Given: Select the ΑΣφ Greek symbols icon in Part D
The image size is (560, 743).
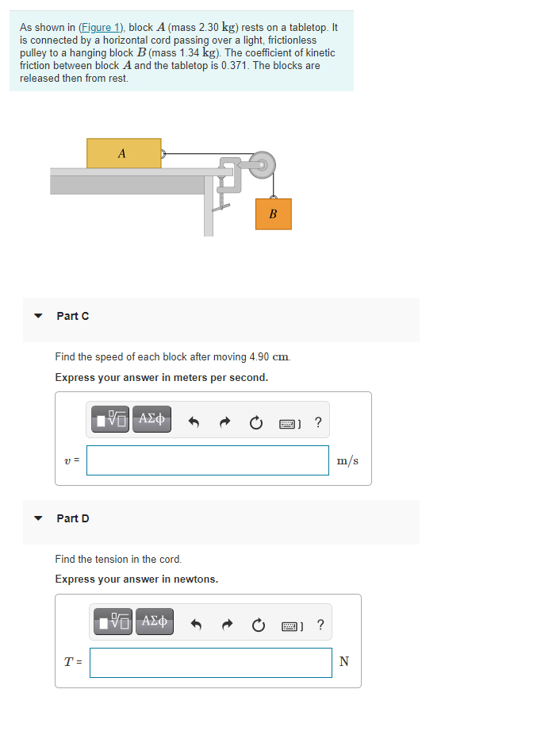Looking at the screenshot, I should [x=154, y=622].
